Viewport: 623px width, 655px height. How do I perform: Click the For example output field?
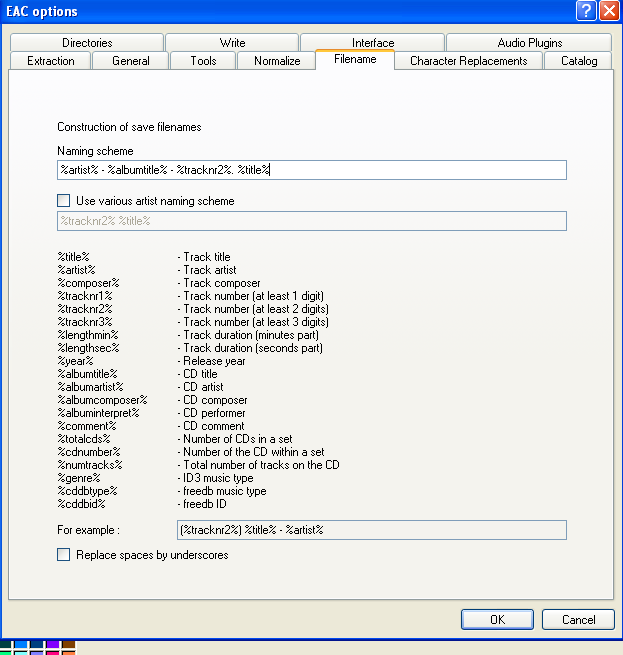pyautogui.click(x=371, y=529)
